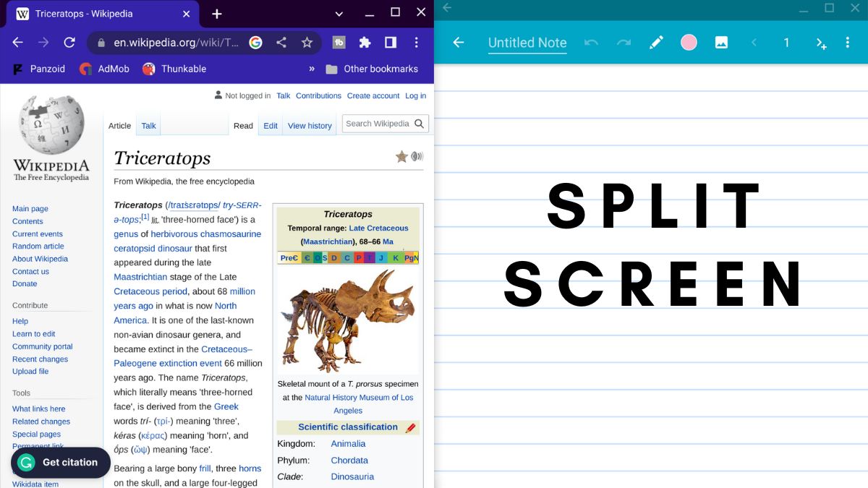Viewport: 868px width, 488px height.
Task: Insert image in the note
Action: pos(721,43)
